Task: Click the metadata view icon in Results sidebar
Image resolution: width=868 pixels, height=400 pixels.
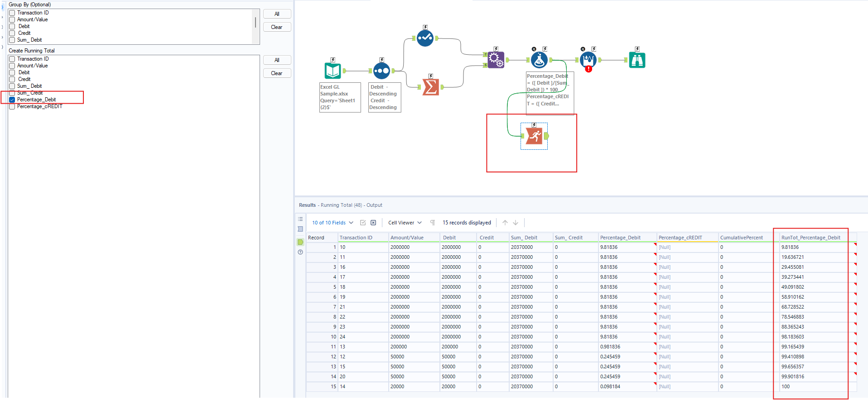Action: (300, 229)
